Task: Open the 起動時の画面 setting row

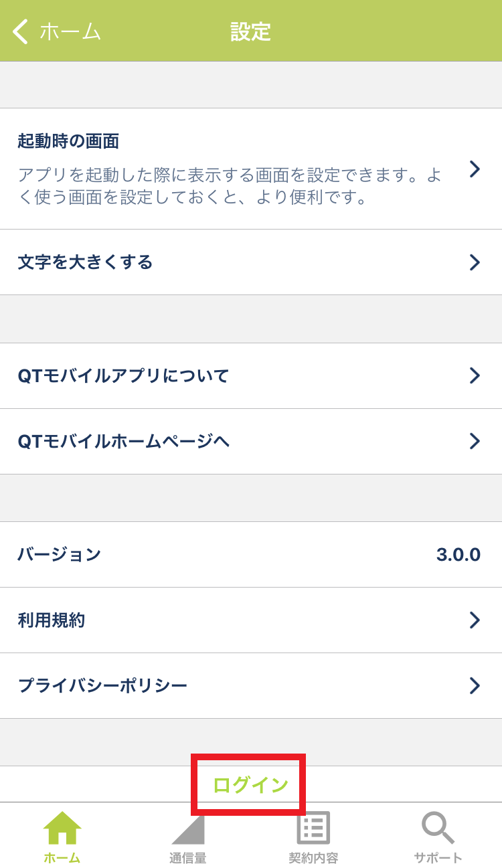Action: (251, 169)
